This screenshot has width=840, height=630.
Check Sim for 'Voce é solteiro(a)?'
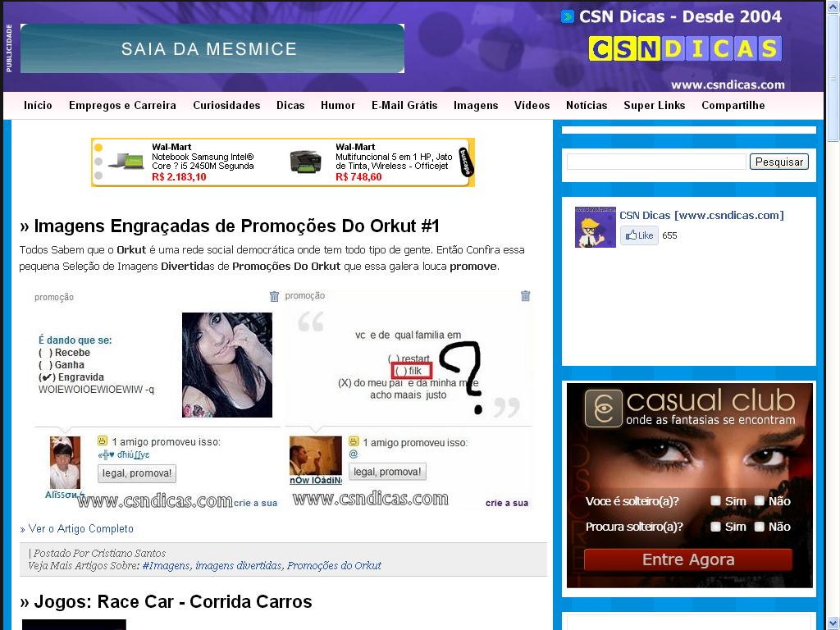[715, 501]
